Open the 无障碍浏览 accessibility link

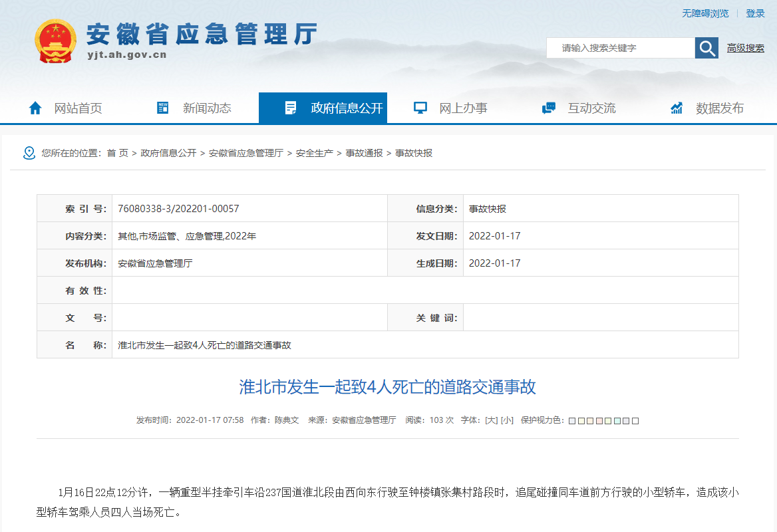point(704,13)
